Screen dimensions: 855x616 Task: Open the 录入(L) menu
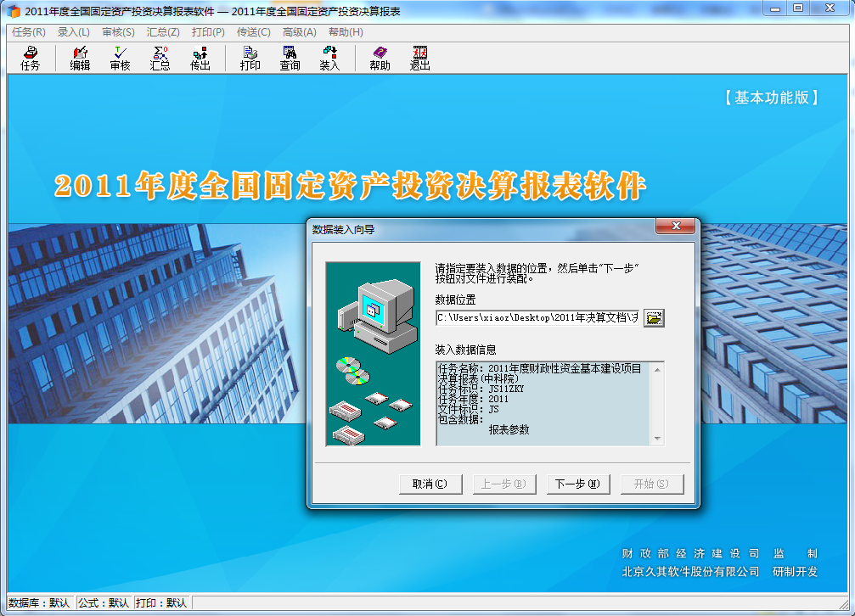tap(74, 32)
